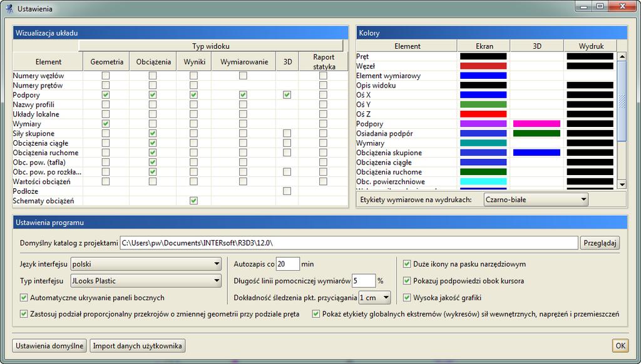
Task: Enable Wartości obciążeń in Wyniki column
Action: [x=194, y=181]
